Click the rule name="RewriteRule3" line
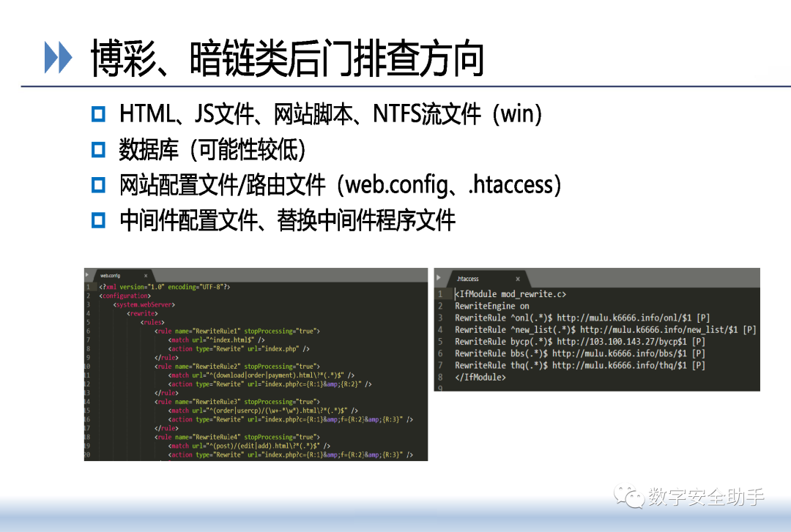The height and width of the screenshot is (532, 791). tap(237, 402)
